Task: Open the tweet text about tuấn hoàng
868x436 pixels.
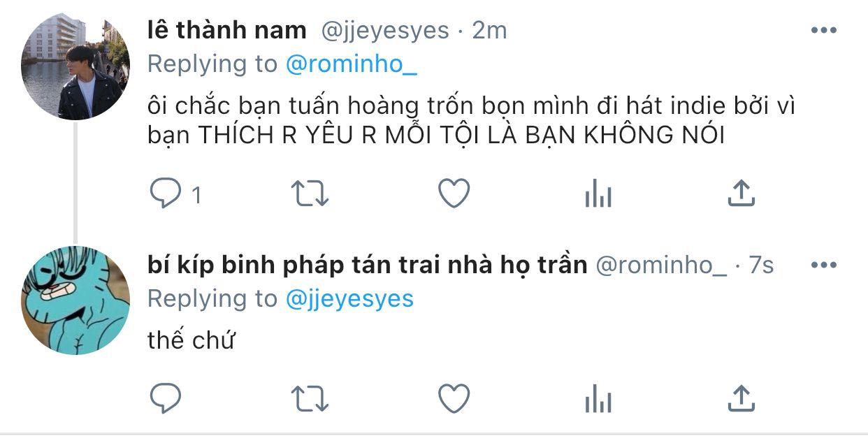Action: coord(472,121)
